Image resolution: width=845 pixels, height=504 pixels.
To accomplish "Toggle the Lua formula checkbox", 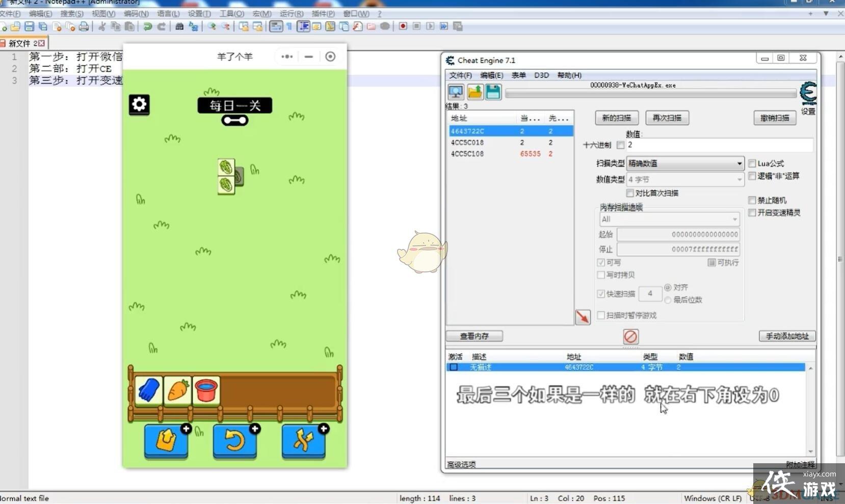I will coord(752,164).
